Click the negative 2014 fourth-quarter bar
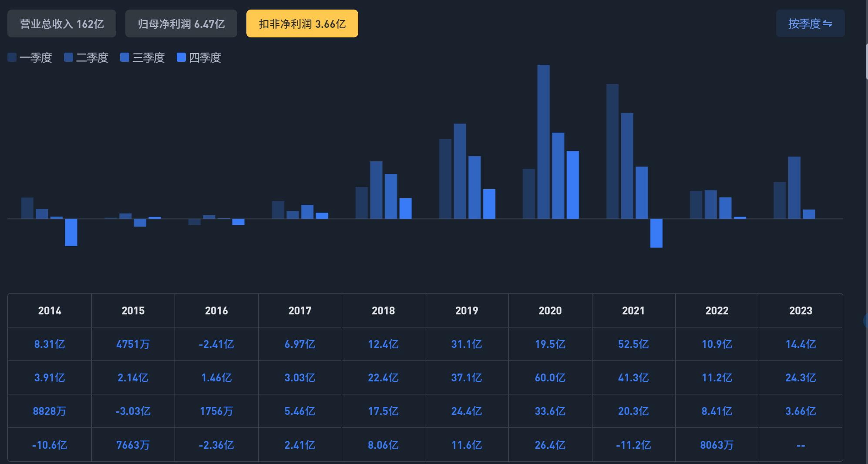This screenshot has height=464, width=868. [71, 232]
